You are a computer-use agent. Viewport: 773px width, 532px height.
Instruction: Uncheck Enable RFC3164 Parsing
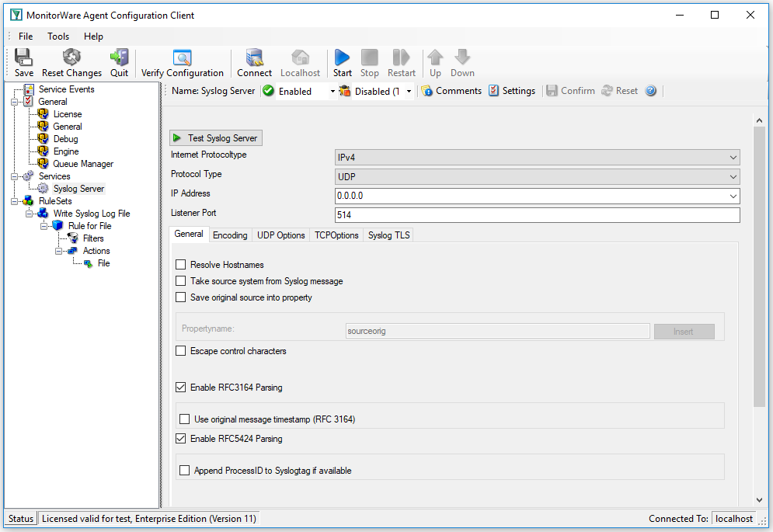pos(181,388)
